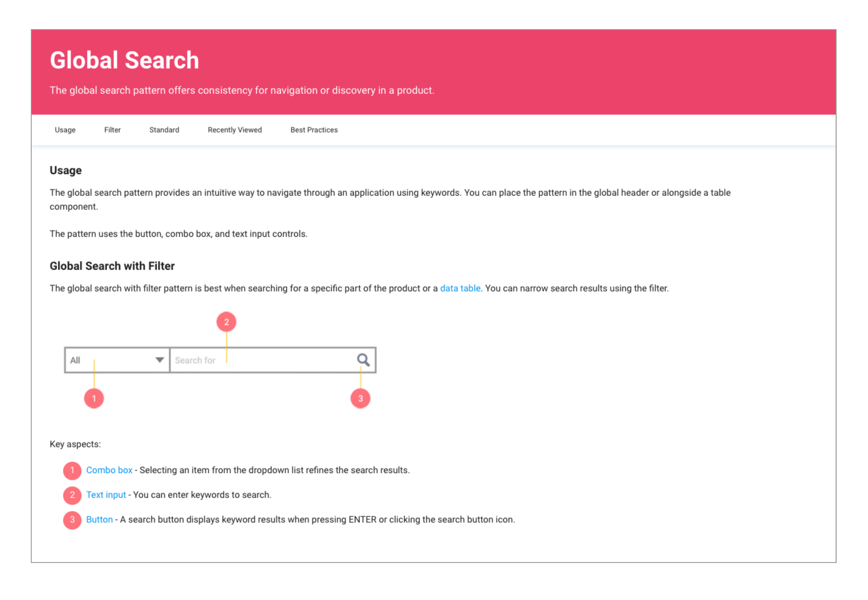Click the dropdown arrow in the All box
Viewport: 868px width, 600px height.
pos(159,360)
